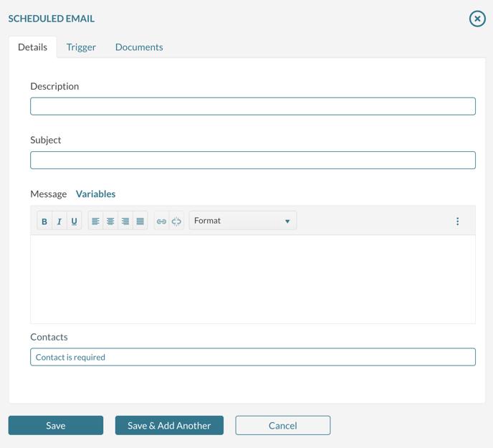
Task: Center align the message text
Action: pyautogui.click(x=110, y=221)
